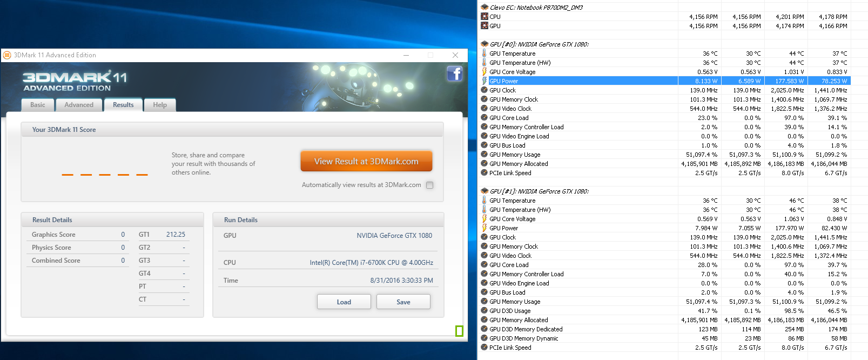
Task: Click the 4,201 RPM CPU fan value
Action: point(790,17)
